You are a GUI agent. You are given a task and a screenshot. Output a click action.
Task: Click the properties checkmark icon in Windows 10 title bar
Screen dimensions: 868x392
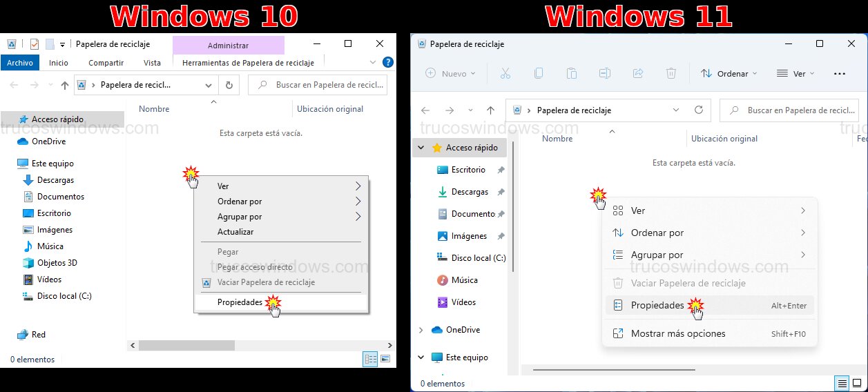(35, 44)
